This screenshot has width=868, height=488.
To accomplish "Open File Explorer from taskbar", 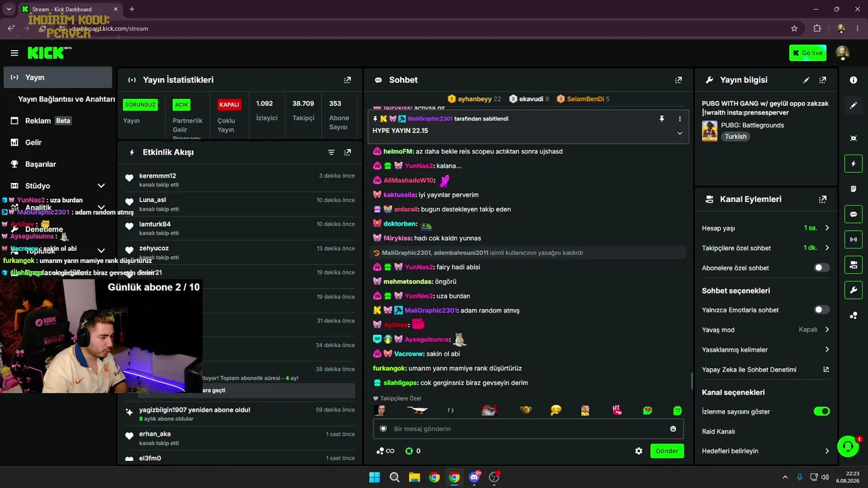I will point(414,477).
